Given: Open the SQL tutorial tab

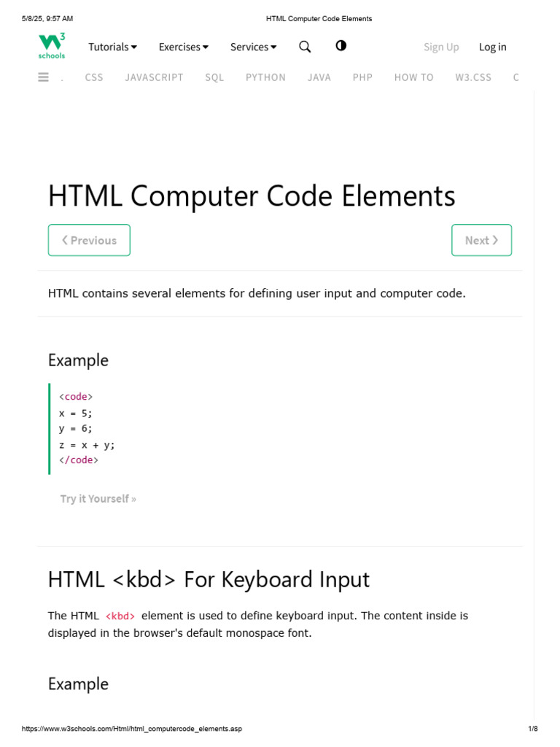Looking at the screenshot, I should 214,77.
